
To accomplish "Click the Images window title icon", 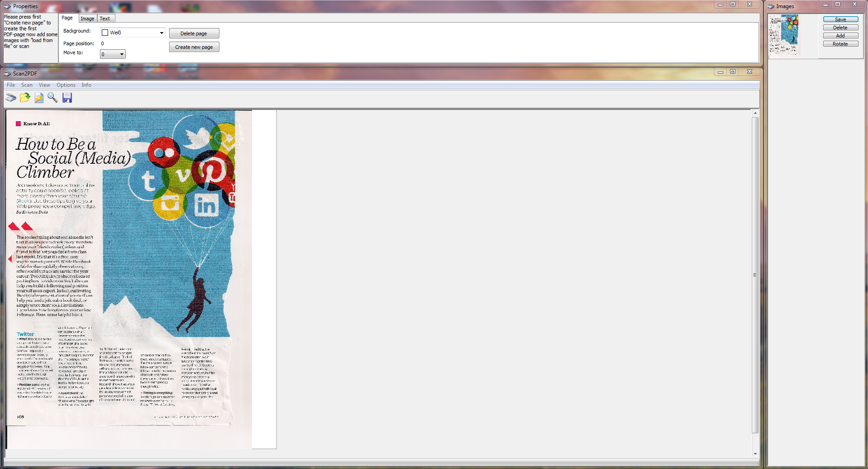I will coord(771,6).
